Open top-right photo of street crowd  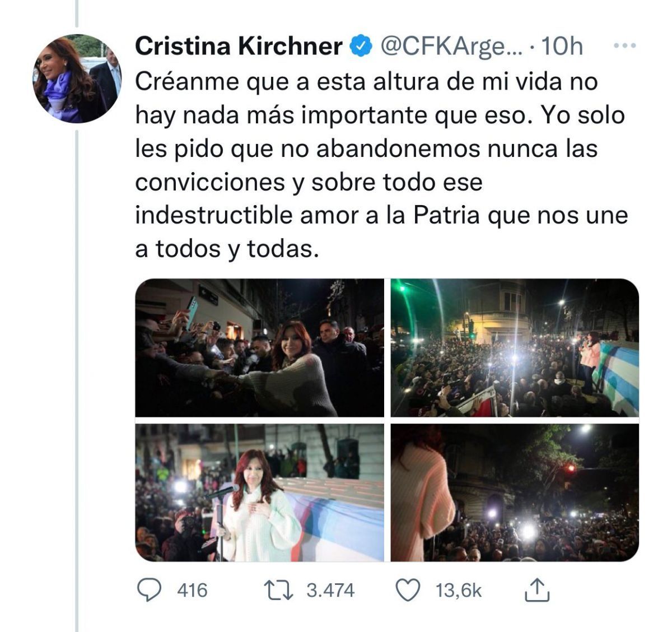tap(515, 347)
